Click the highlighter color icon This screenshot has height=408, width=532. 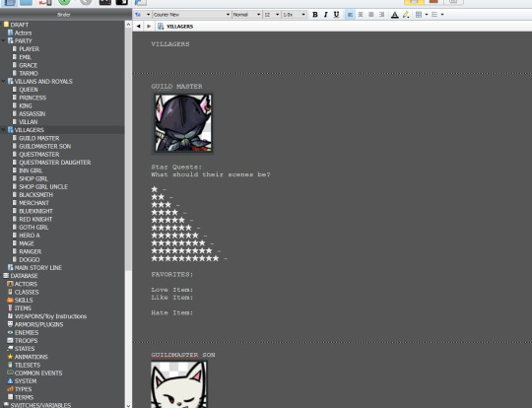click(406, 15)
